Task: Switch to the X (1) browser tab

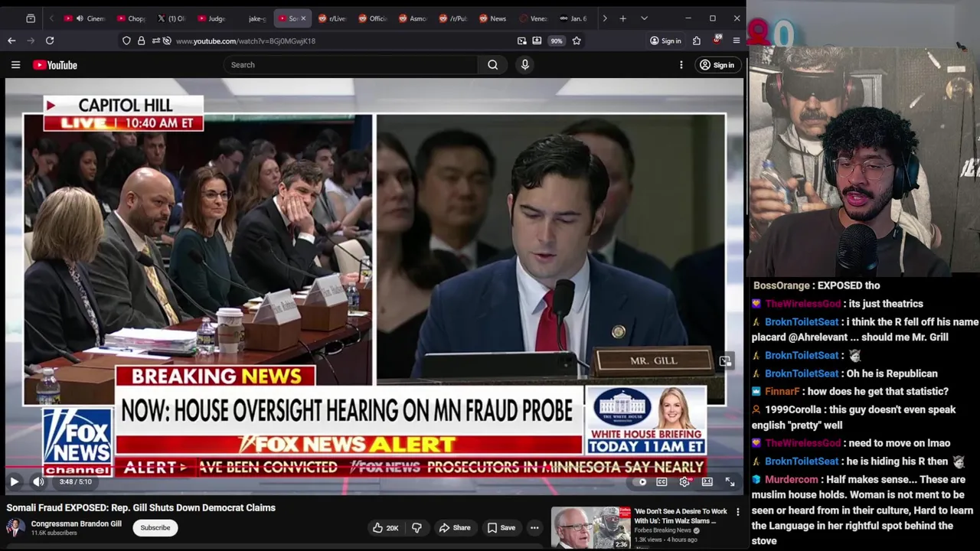Action: click(171, 18)
